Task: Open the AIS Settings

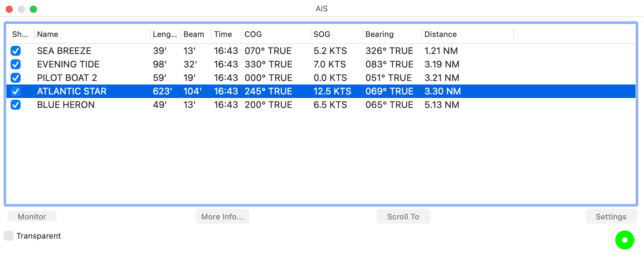Action: click(x=611, y=217)
